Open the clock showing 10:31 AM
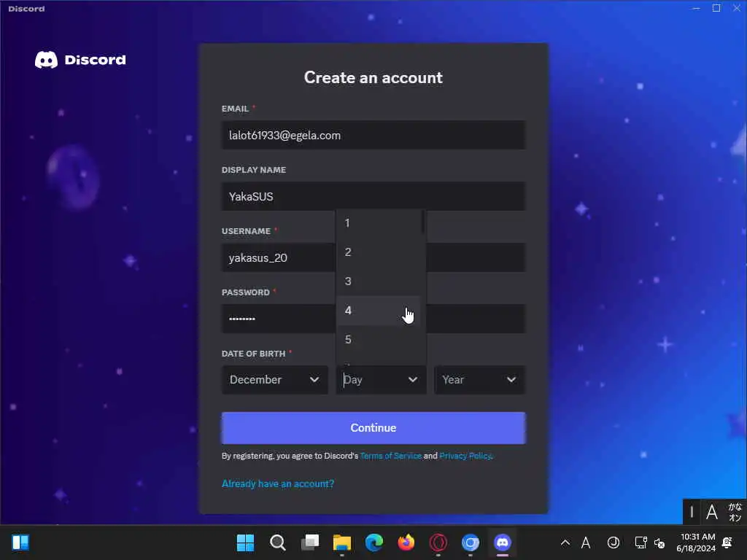Image resolution: width=747 pixels, height=560 pixels. click(696, 542)
